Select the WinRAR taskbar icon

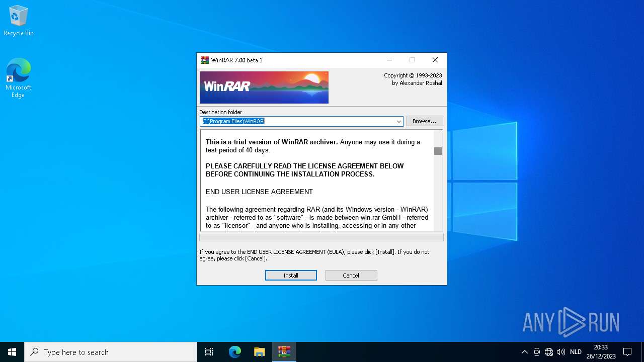pyautogui.click(x=284, y=352)
